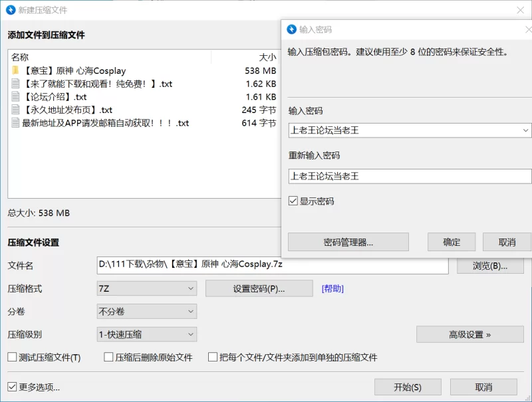Open the 密码管理器 button

pos(348,242)
